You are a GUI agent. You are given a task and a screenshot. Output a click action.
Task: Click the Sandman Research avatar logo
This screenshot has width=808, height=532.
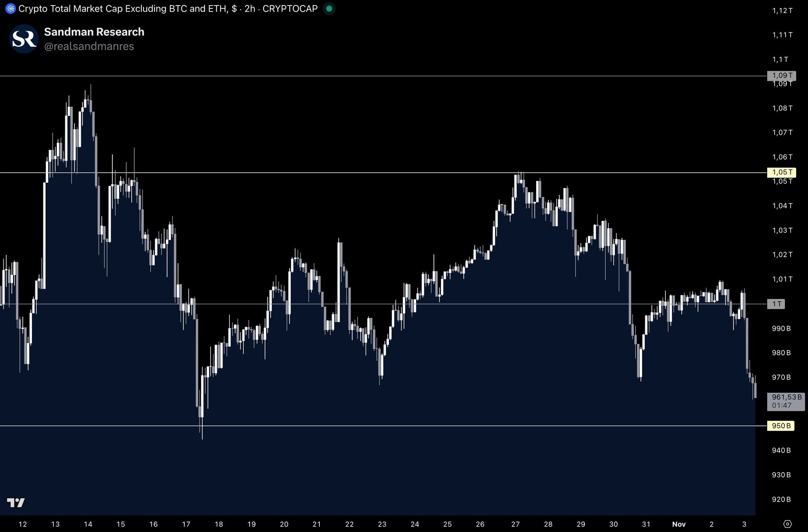click(24, 39)
